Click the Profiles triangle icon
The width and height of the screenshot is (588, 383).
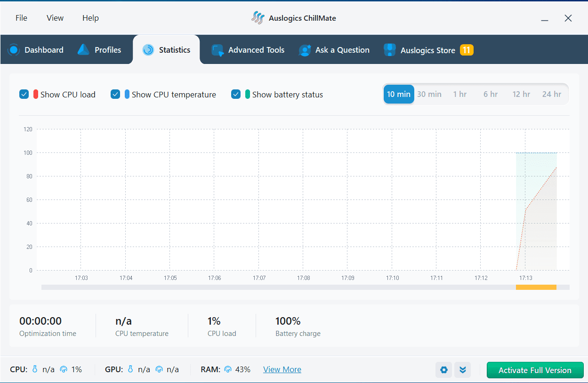tap(84, 49)
